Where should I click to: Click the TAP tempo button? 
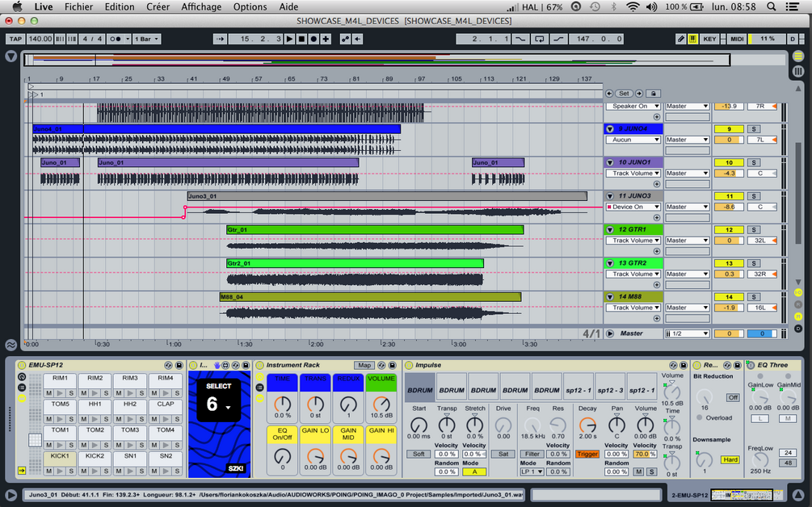[15, 39]
